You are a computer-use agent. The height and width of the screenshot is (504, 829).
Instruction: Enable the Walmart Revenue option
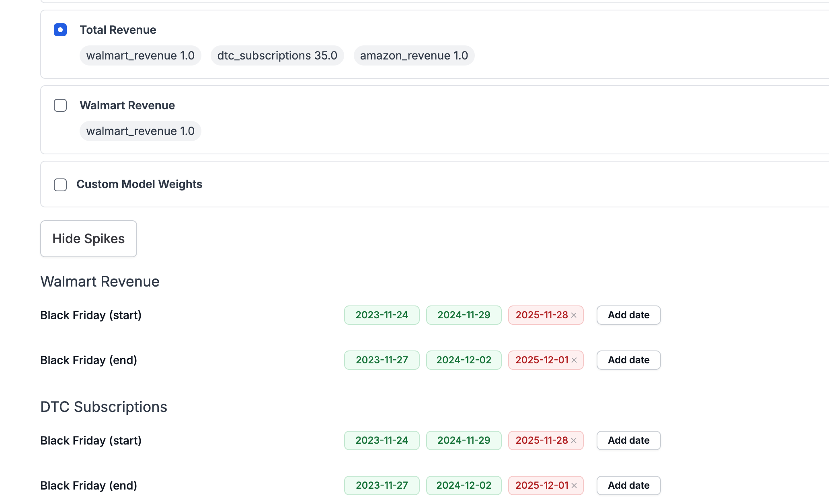60,105
